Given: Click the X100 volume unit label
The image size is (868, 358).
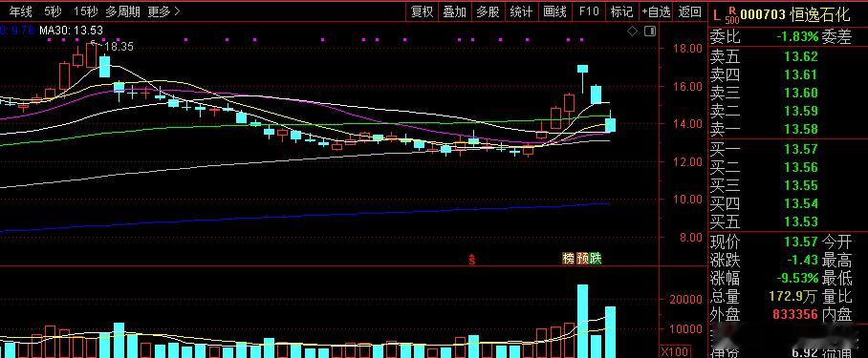Looking at the screenshot, I should [x=675, y=351].
